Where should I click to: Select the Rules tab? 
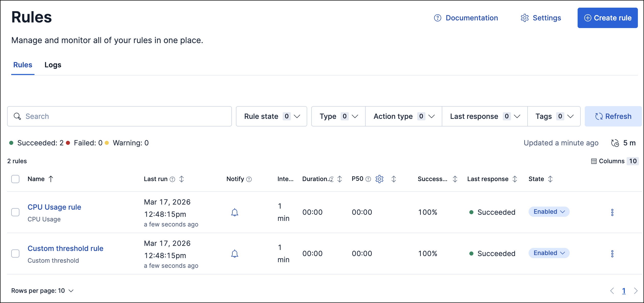[23, 65]
